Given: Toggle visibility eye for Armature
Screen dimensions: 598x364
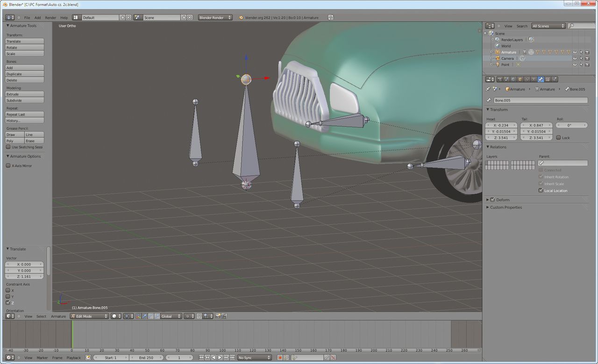Looking at the screenshot, I should click(575, 52).
